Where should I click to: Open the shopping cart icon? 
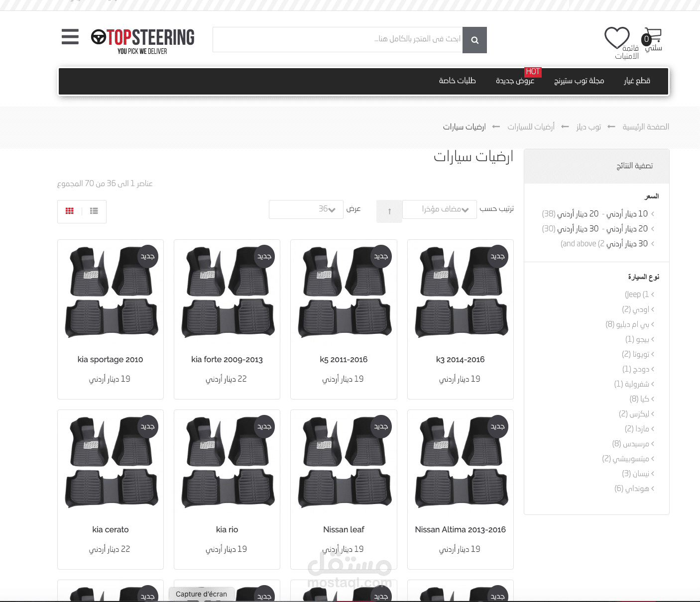click(x=652, y=35)
